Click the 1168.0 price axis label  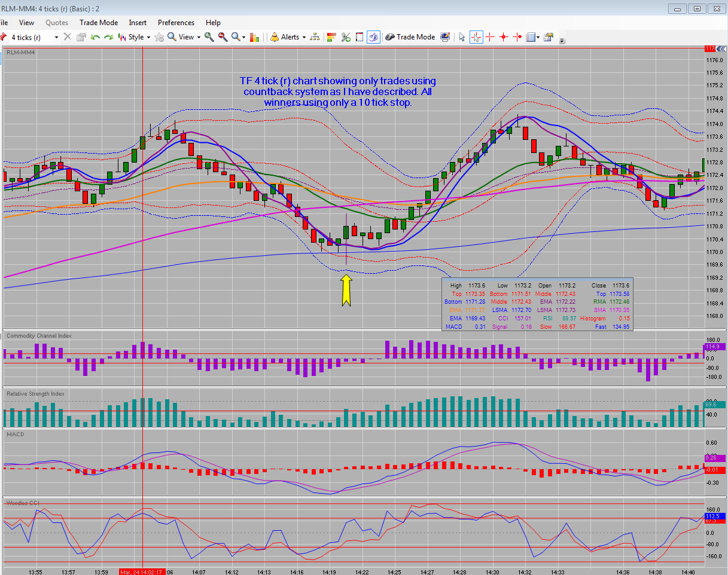click(714, 316)
